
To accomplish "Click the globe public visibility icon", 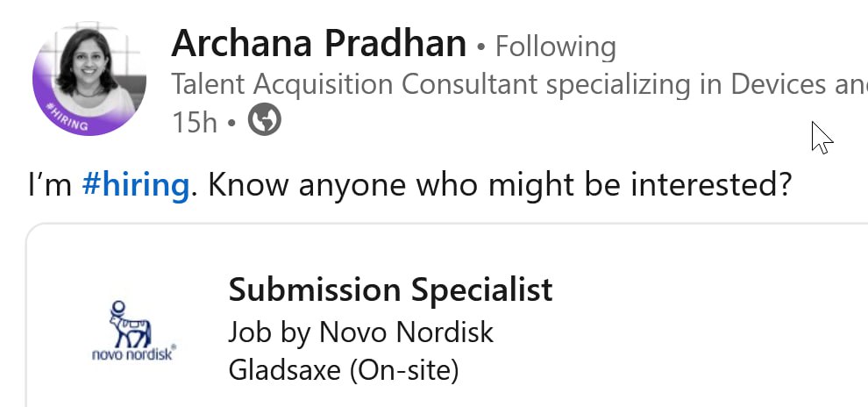I will (x=264, y=119).
